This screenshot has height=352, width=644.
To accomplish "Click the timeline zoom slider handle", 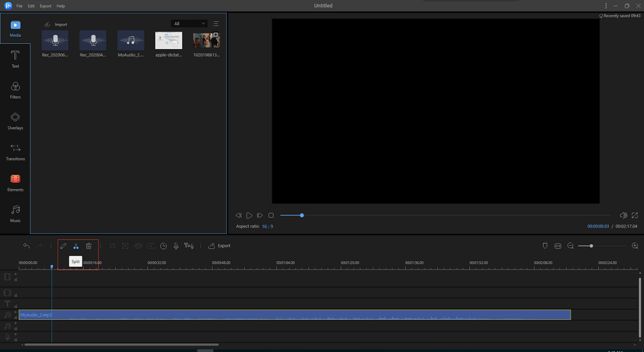I will click(x=591, y=246).
